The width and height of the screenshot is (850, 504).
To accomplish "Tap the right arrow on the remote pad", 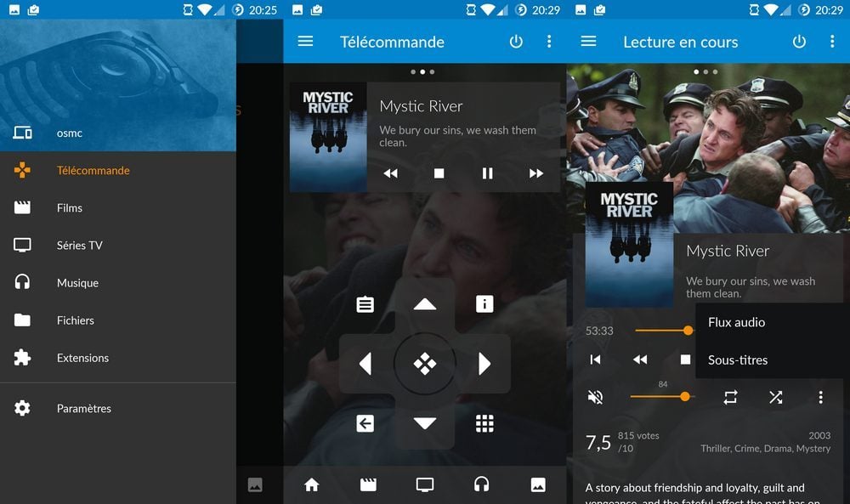I will (x=484, y=364).
